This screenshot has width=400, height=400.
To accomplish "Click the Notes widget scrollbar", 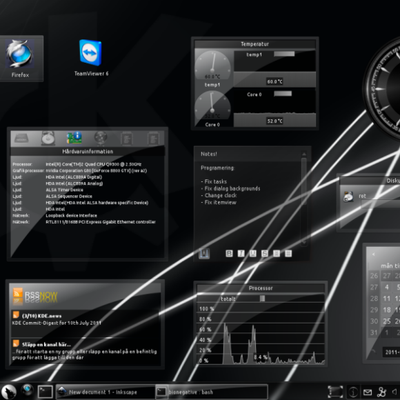I will pyautogui.click(x=304, y=200).
